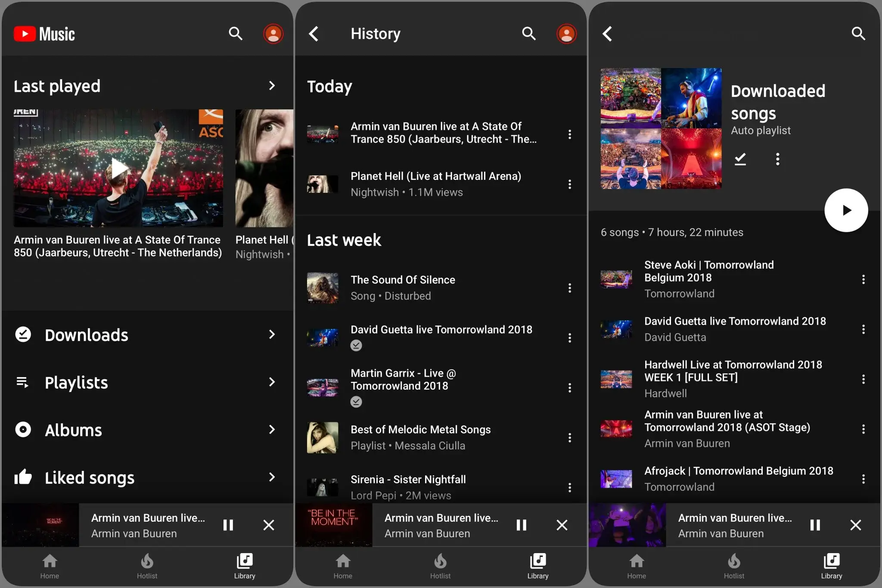This screenshot has width=882, height=588.
Task: Play all with the large white play button
Action: (846, 210)
